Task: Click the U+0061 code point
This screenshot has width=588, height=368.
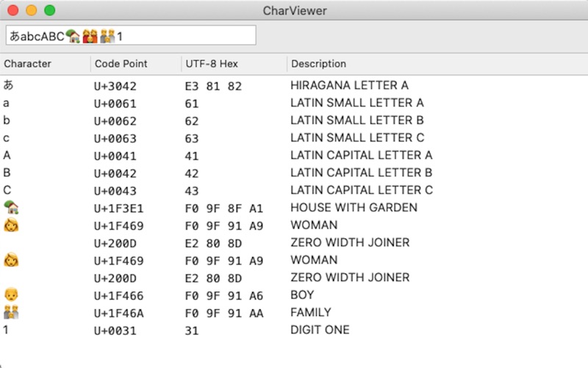Action: click(115, 103)
